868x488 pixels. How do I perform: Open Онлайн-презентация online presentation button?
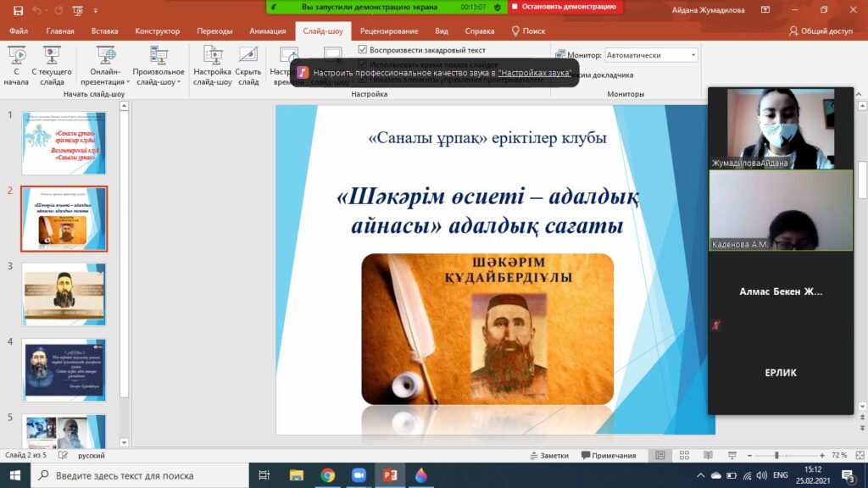tap(105, 66)
